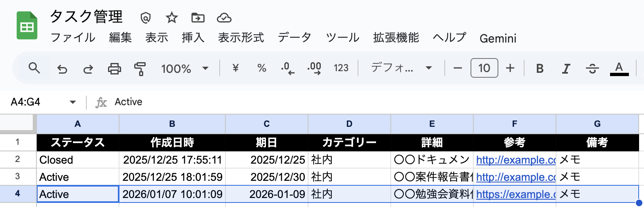Toggle bold formatting
The image size is (644, 207).
coord(540,68)
